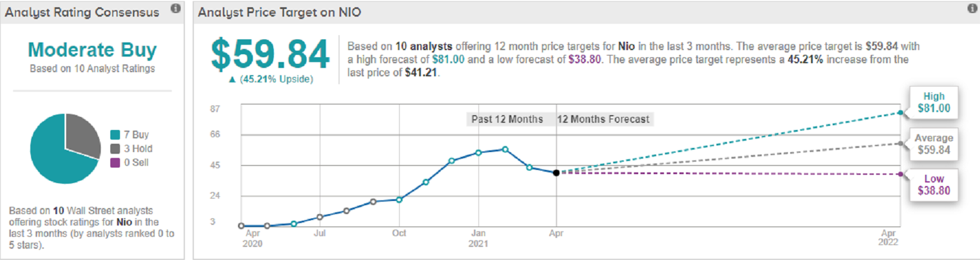
Task: Click the gray average-forecast endpoint dot
Action: (901, 144)
